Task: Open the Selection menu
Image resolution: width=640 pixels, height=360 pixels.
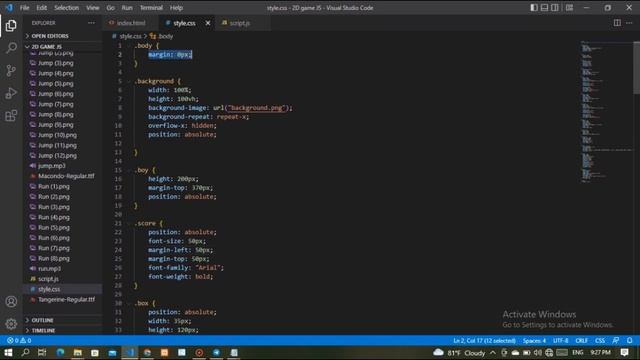Action: tap(67, 7)
